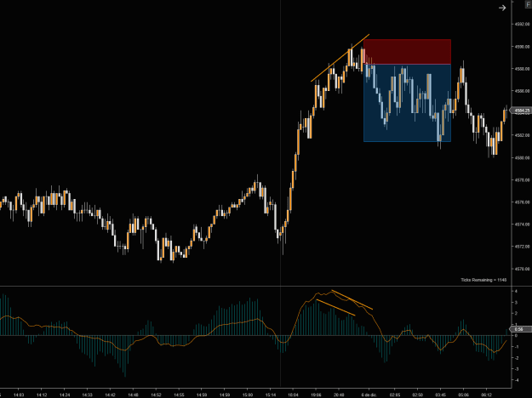Click the 14:33 time axis label

(x=87, y=395)
